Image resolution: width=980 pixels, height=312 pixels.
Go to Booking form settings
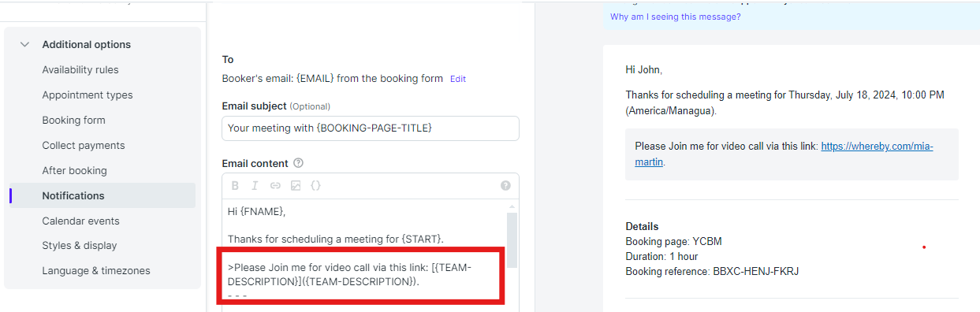(73, 121)
